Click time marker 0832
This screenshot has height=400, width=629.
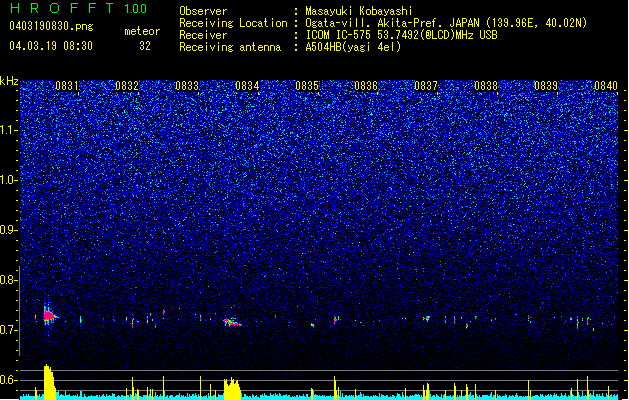pos(127,86)
